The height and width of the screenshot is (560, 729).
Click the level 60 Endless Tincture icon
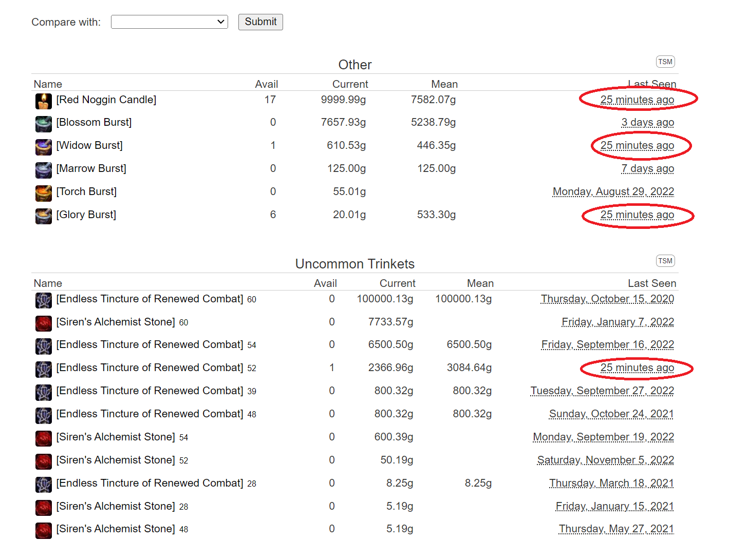pos(43,300)
